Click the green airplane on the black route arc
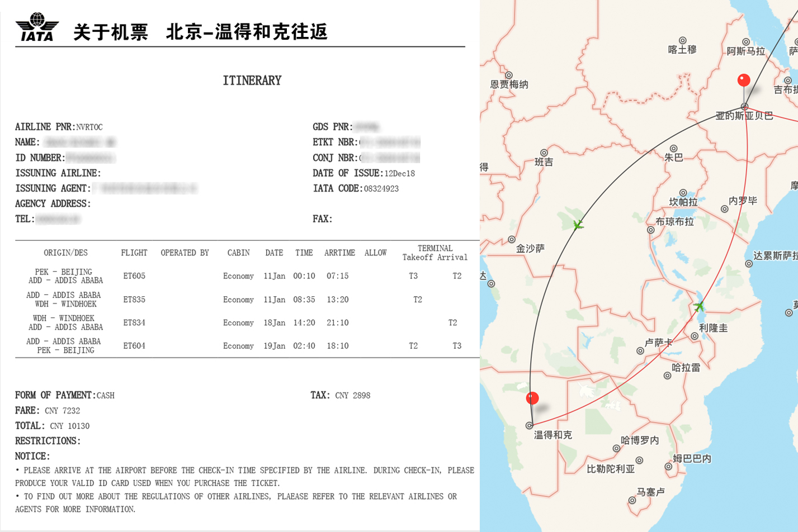Viewport: 798px width, 532px height. 578,225
